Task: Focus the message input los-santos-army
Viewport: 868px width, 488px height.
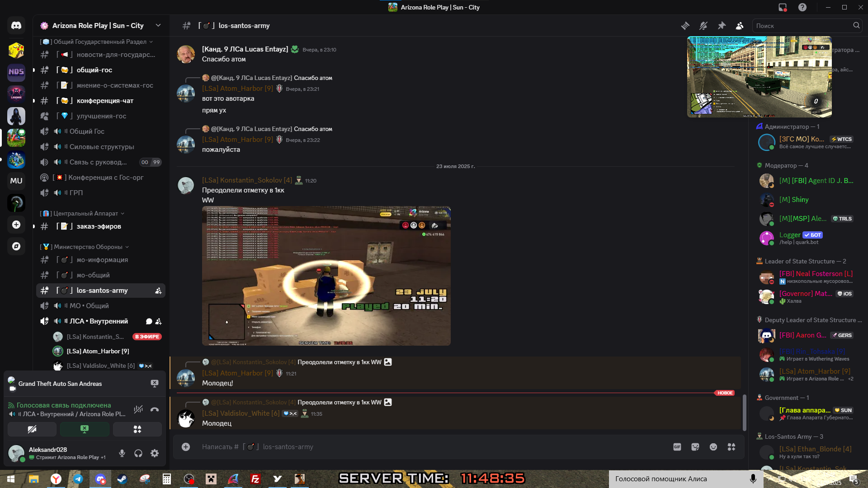Action: pos(434,447)
